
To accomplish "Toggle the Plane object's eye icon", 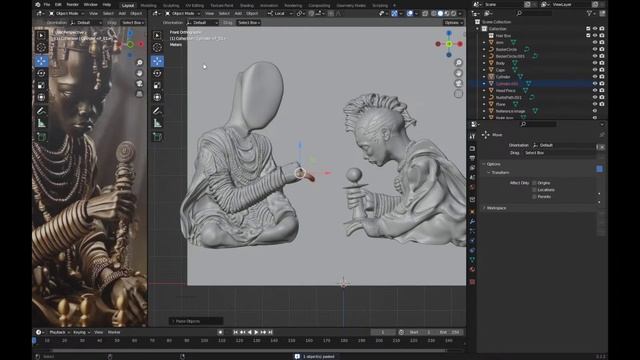I will [595, 104].
